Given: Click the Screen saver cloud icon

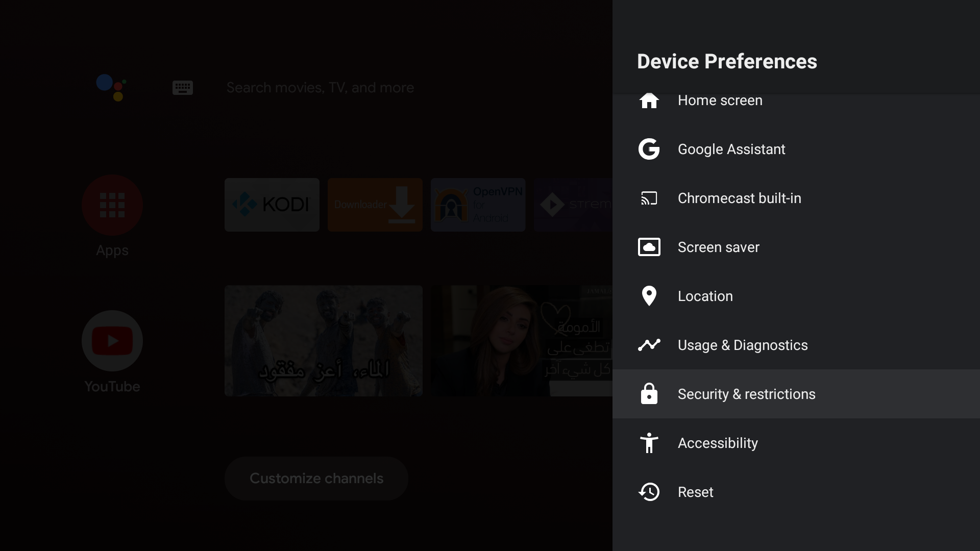Looking at the screenshot, I should (x=649, y=247).
